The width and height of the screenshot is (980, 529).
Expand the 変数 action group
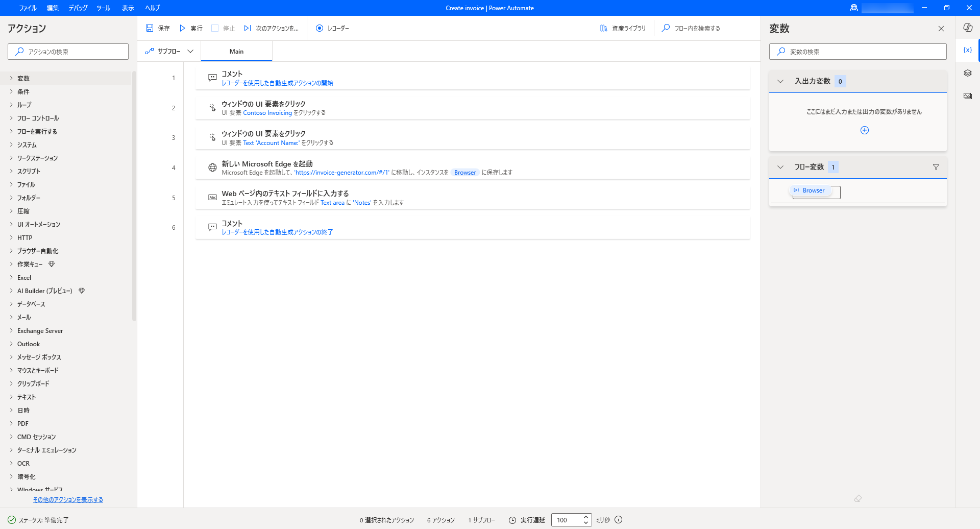click(11, 78)
